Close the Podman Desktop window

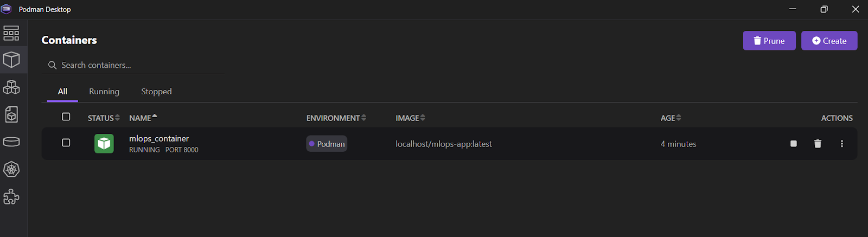856,9
